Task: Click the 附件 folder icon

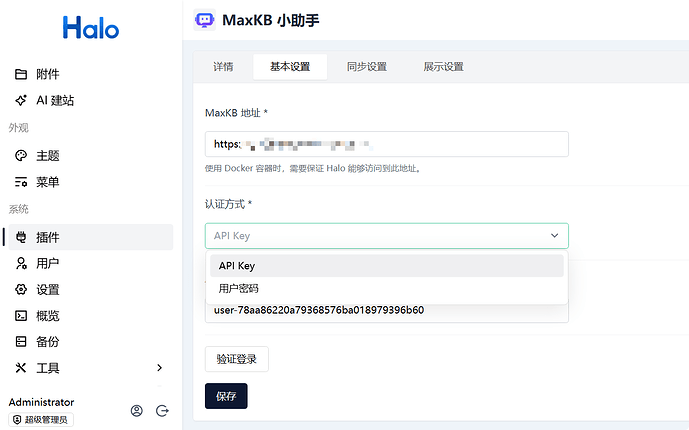Action: click(21, 74)
